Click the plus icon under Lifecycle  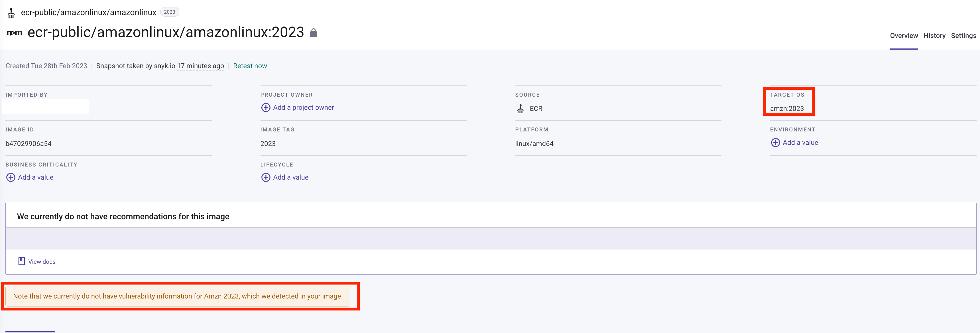[x=266, y=177]
